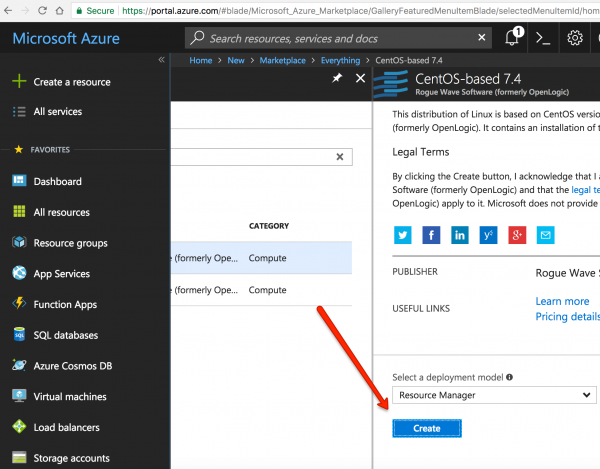Screen dimensions: 600x469
Task: Share on LinkedIn icon
Action: click(x=460, y=235)
